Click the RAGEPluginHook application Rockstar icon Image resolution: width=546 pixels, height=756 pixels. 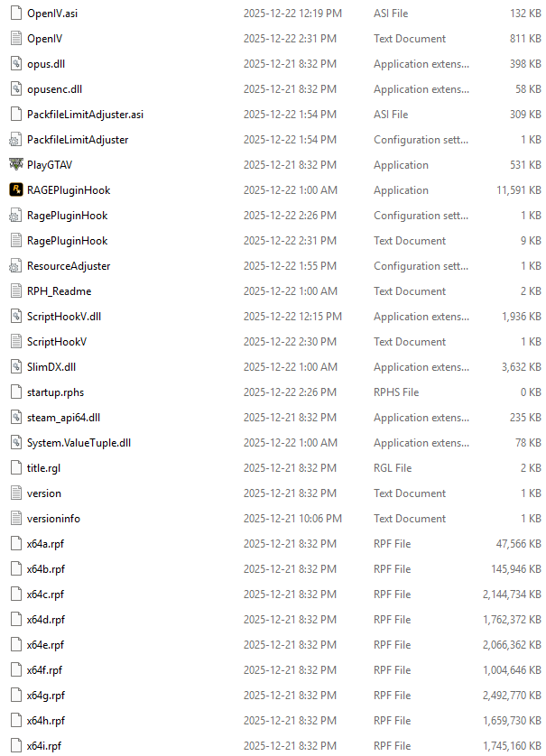point(16,190)
